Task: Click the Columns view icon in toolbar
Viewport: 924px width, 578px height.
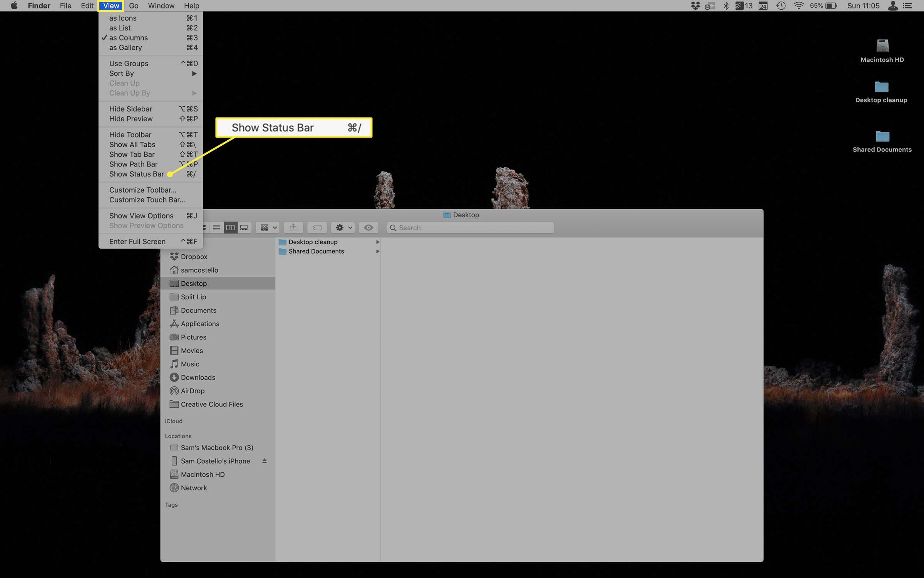Action: click(231, 228)
